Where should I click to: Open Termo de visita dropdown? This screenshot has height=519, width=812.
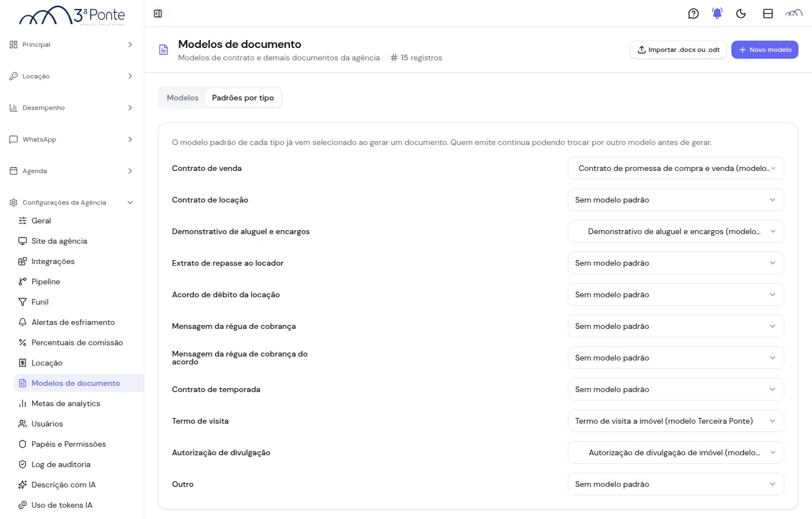[x=676, y=421]
